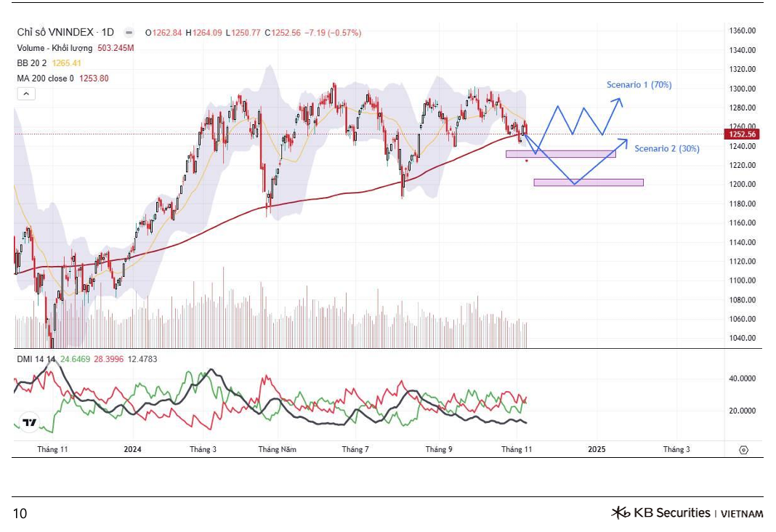Screen dimensions: 776x532
Task: Click the KB Securities logo
Action: (x=687, y=513)
